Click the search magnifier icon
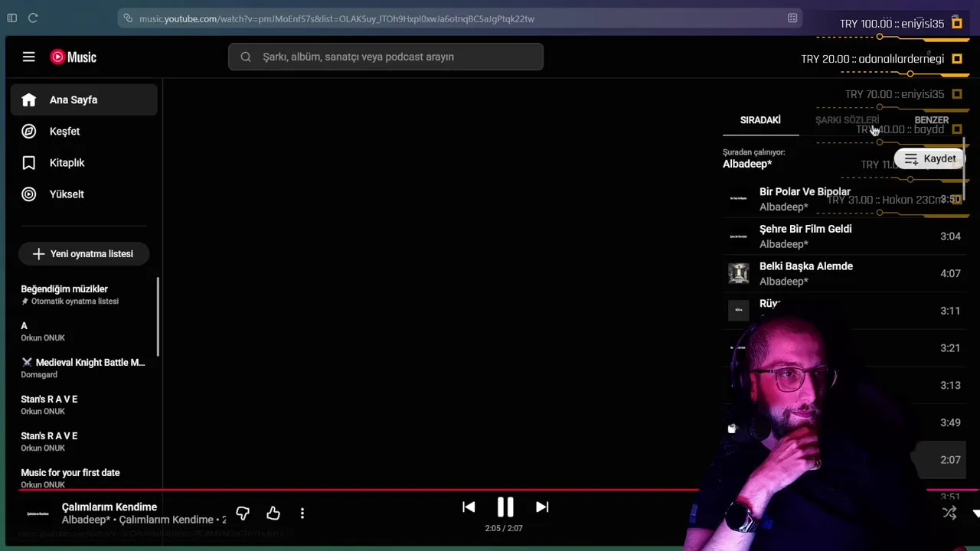The image size is (980, 551). pyautogui.click(x=246, y=57)
